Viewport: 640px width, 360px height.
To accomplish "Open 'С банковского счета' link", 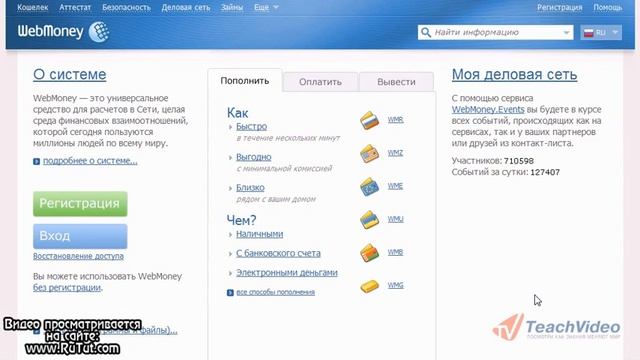I will (x=278, y=253).
